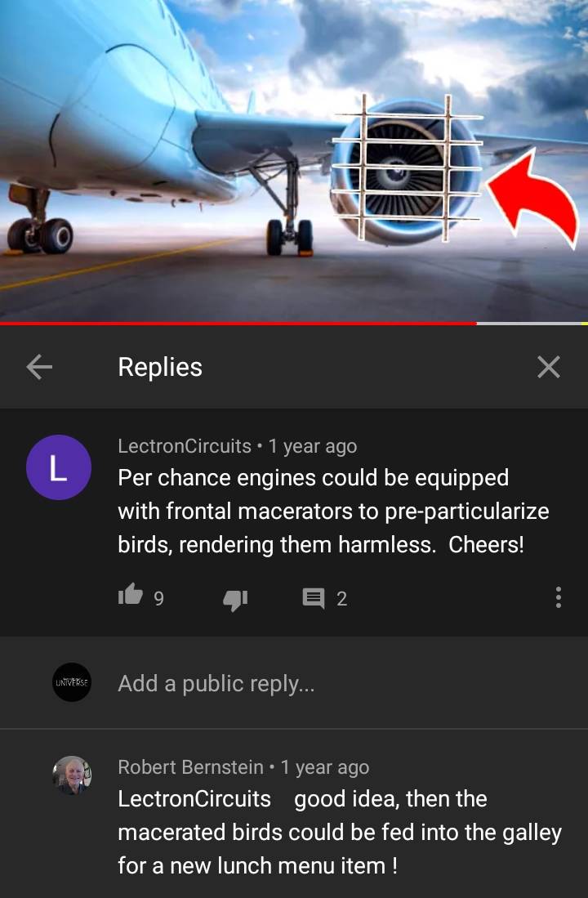Viewport: 588px width, 898px height.
Task: Click the reply count 2
Action: [342, 599]
